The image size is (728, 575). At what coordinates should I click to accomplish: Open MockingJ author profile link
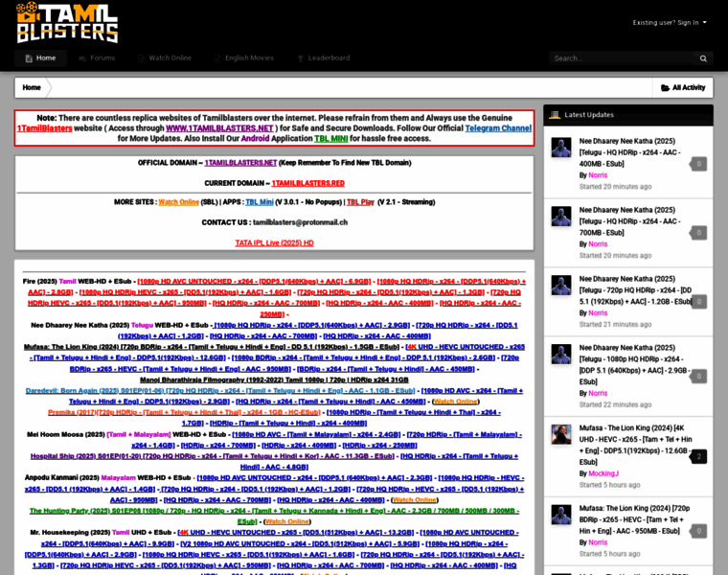click(603, 473)
